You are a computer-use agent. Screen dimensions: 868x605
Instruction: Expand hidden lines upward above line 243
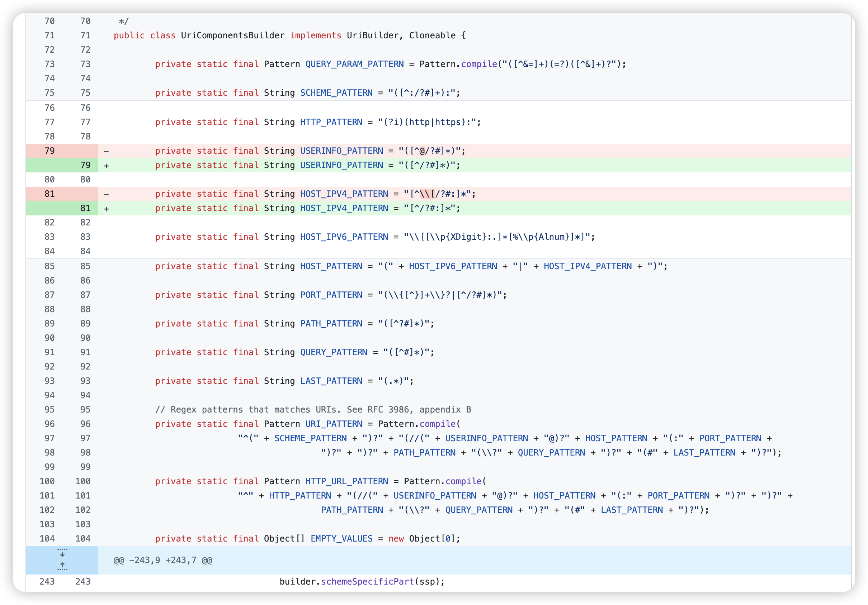62,566
